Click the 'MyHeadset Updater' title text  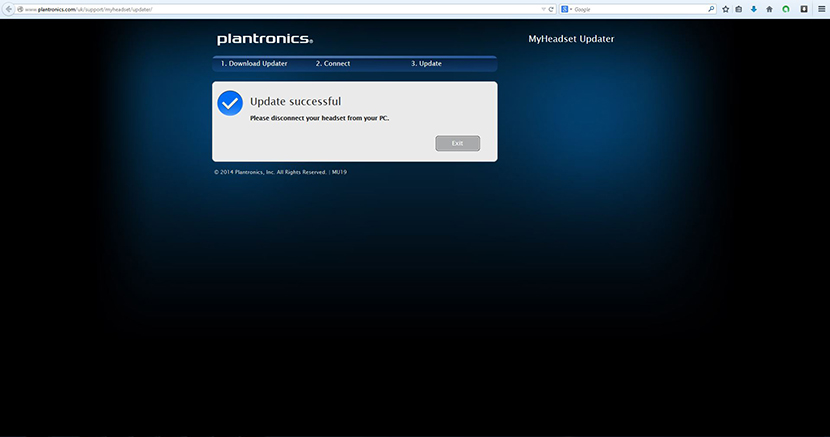click(571, 39)
